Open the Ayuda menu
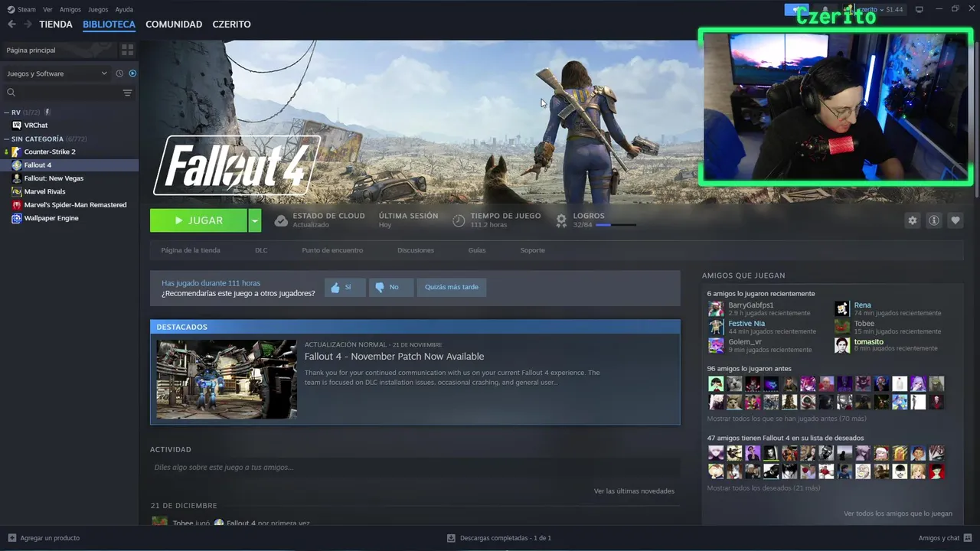The height and width of the screenshot is (551, 980). [124, 9]
